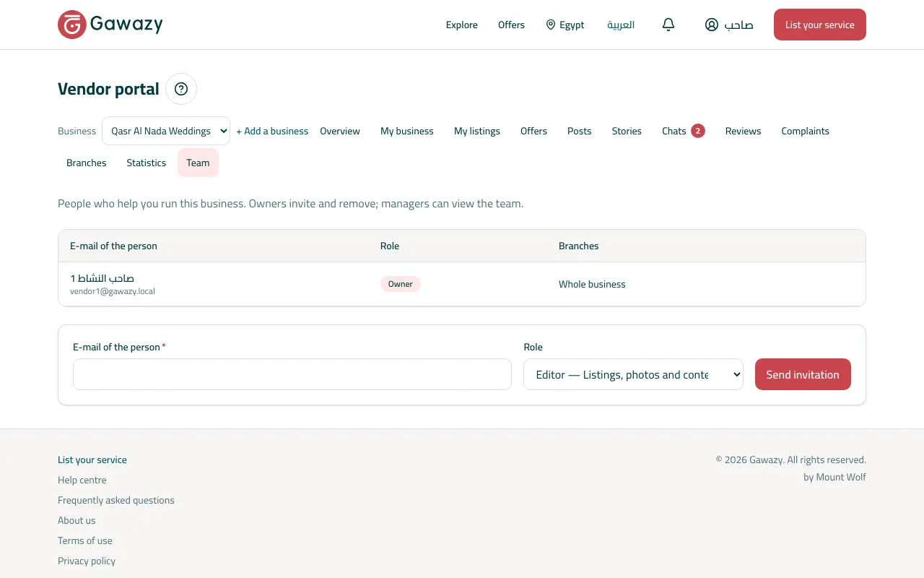Open Explore in the top navigation
The width and height of the screenshot is (924, 578).
tap(462, 25)
